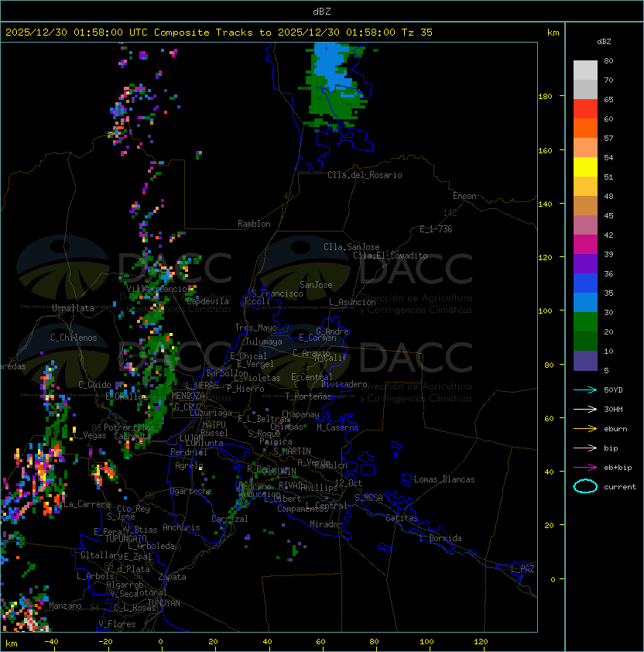Click the white 30HM arrow in the legend
Image resolution: width=644 pixels, height=652 pixels.
(x=585, y=409)
